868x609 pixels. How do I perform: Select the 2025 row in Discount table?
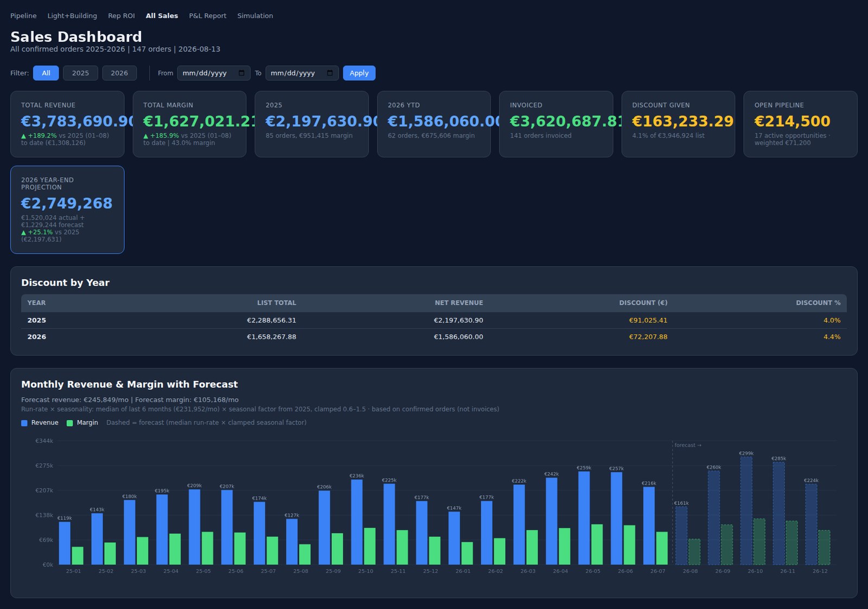pyautogui.click(x=434, y=320)
